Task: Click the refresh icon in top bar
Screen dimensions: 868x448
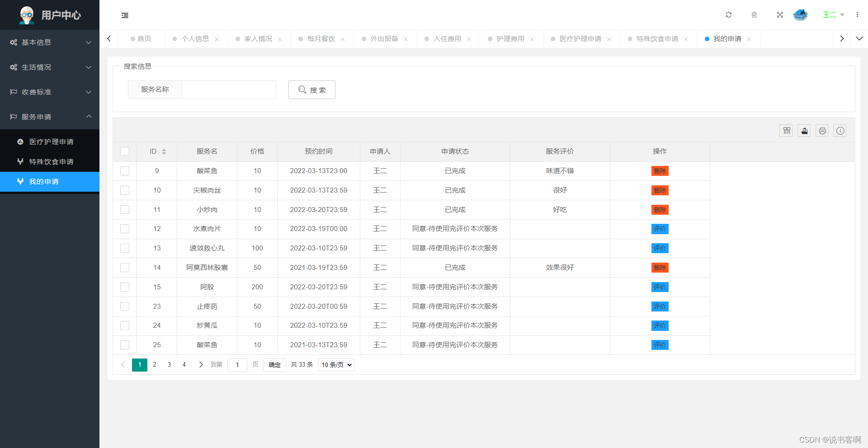Action: coord(729,15)
